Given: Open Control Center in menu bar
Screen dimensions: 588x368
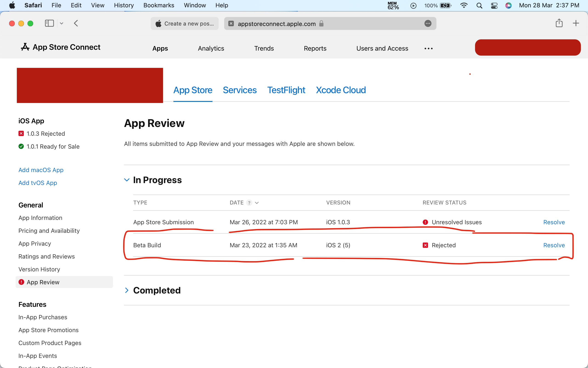Looking at the screenshot, I should (x=494, y=5).
